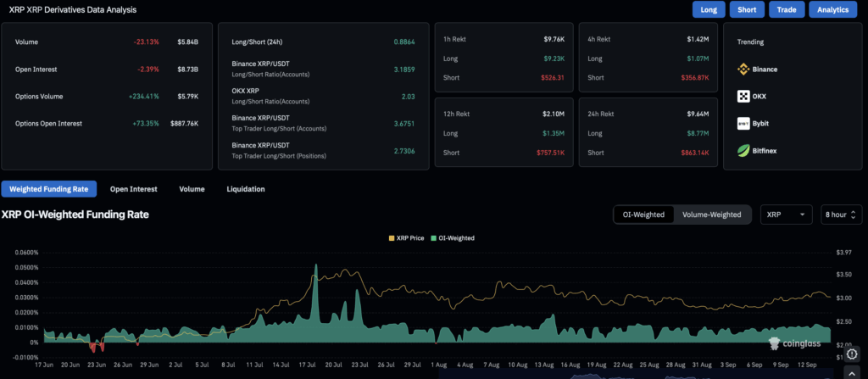The image size is (868, 379).
Task: Click the Open Interest change -2.39%
Action: (x=147, y=70)
